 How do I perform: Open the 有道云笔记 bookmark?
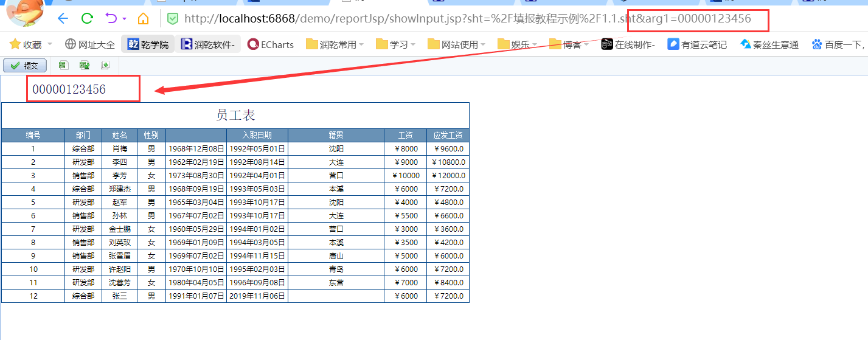(697, 44)
